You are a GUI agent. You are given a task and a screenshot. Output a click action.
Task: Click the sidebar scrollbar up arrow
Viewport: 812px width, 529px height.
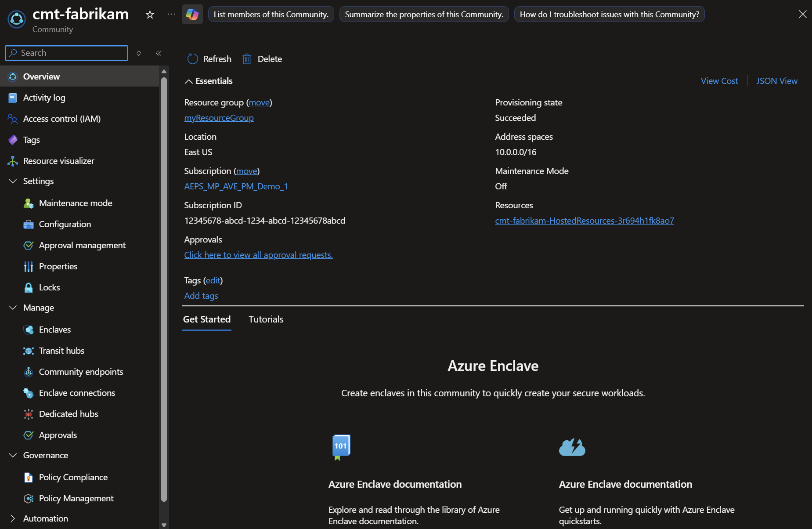[x=164, y=72]
